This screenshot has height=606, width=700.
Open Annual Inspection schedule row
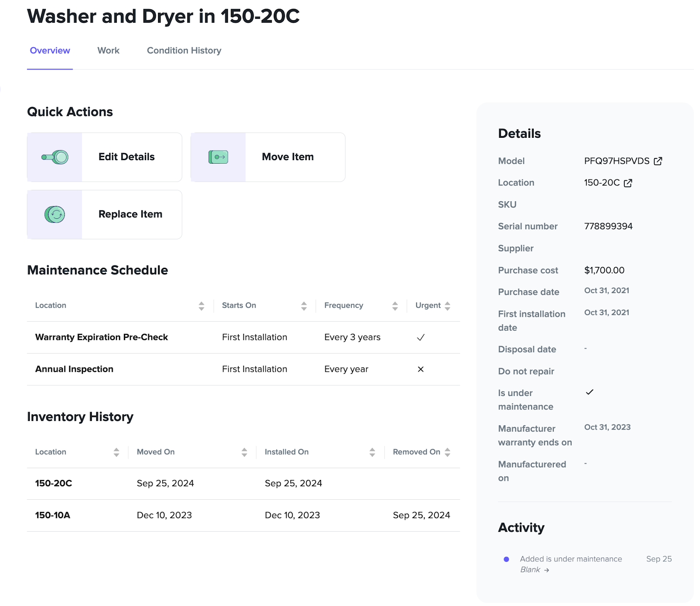pyautogui.click(x=243, y=369)
